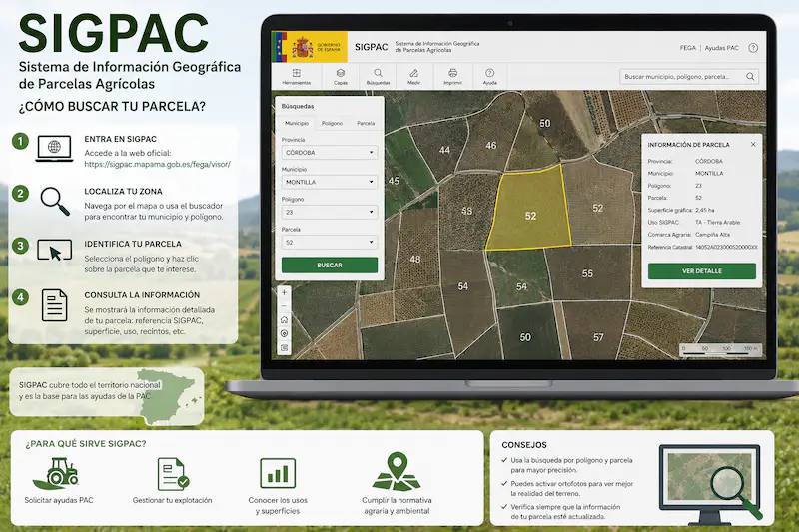
Task: Click the map pin icon above Cumplir la normativa
Action: [397, 472]
